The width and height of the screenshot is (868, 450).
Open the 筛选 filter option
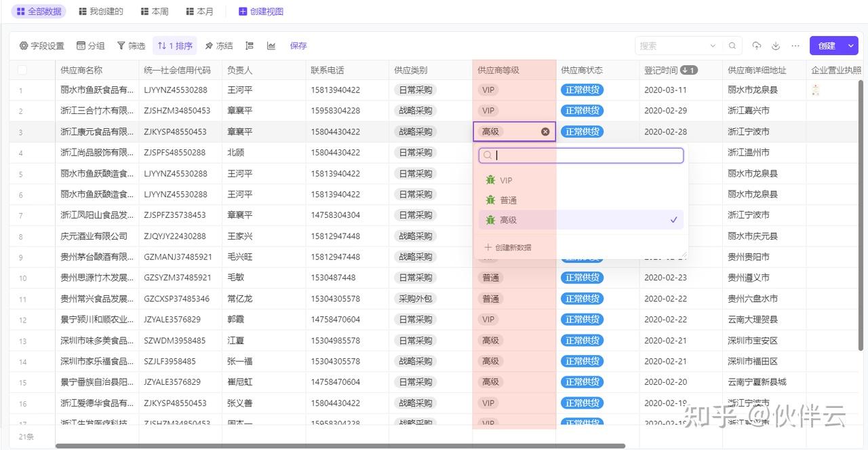point(131,45)
